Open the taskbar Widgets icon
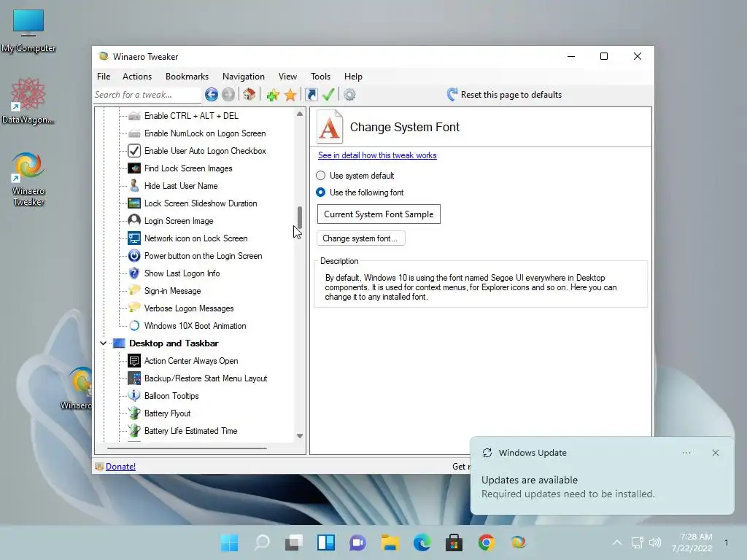This screenshot has width=747, height=560. [326, 542]
